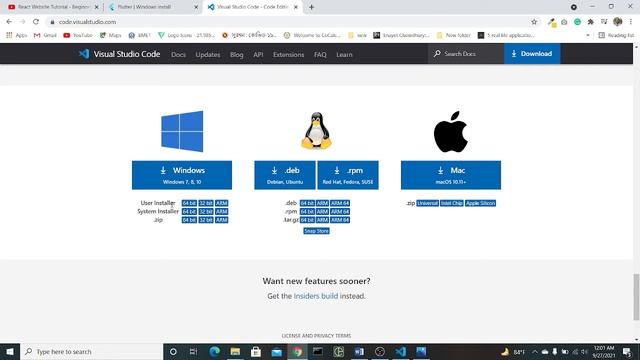The width and height of the screenshot is (640, 360).
Task: Reload the current page
Action: coord(36,22)
